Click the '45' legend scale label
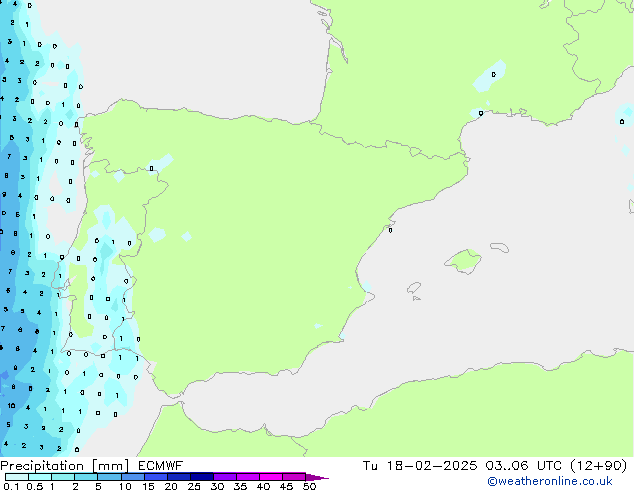The image size is (634, 490). 286,486
